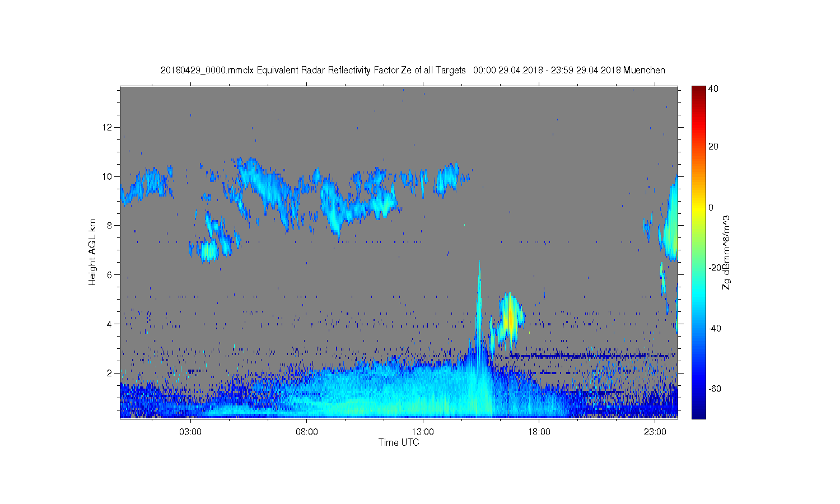Click the 03:00 time tick label
The image size is (840, 504).
tap(190, 432)
